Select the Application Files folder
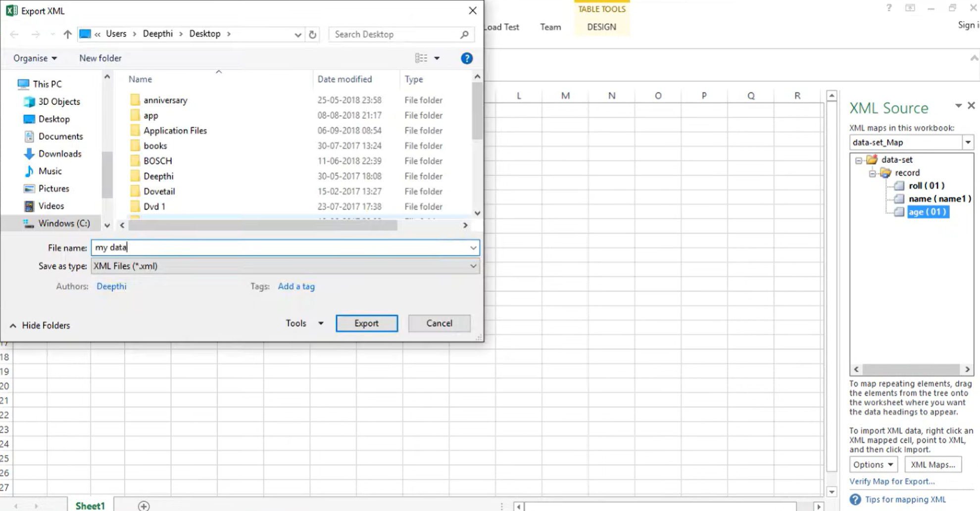 pyautogui.click(x=175, y=131)
